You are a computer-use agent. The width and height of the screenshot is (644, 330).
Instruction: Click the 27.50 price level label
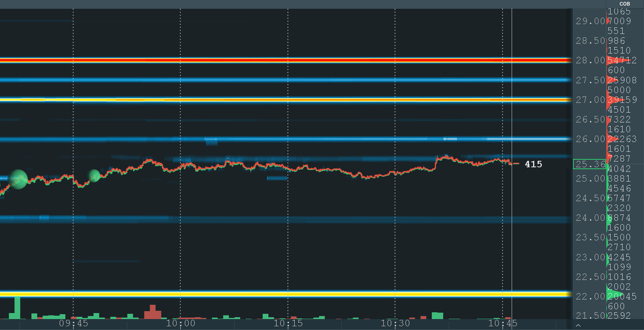pyautogui.click(x=590, y=80)
